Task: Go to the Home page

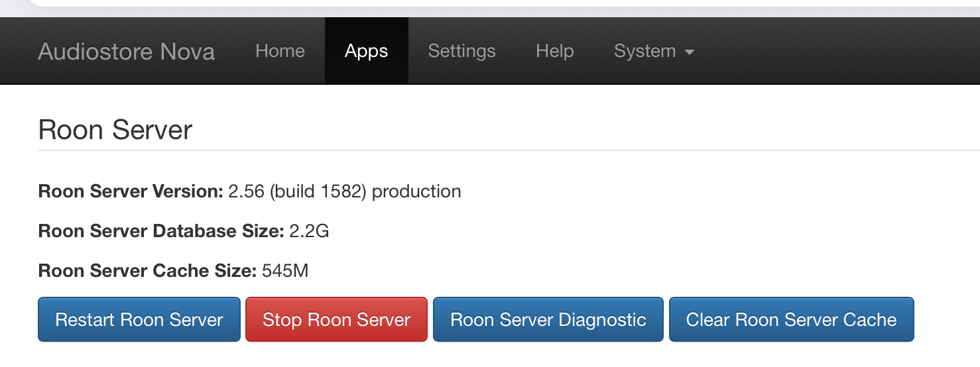Action: 280,51
